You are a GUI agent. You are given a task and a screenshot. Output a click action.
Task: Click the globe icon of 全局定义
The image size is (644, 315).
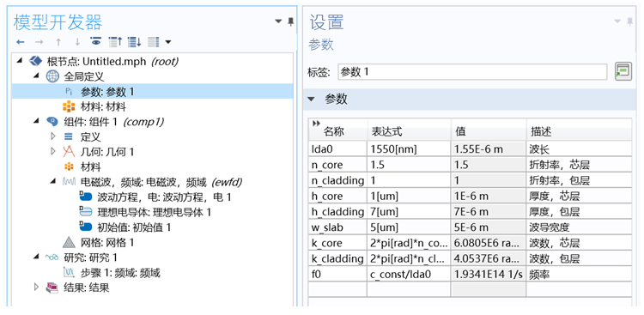52,76
